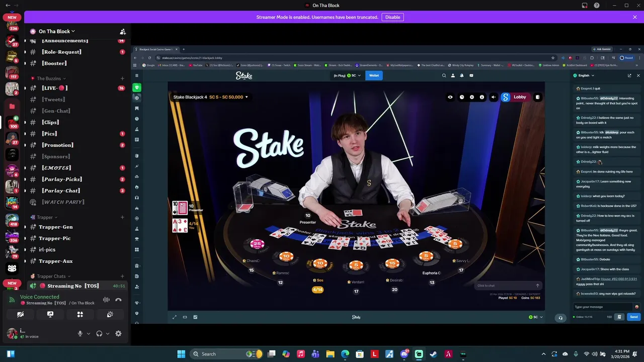Open Discord user settings gear
Image resolution: width=644 pixels, height=362 pixels.
(x=118, y=333)
